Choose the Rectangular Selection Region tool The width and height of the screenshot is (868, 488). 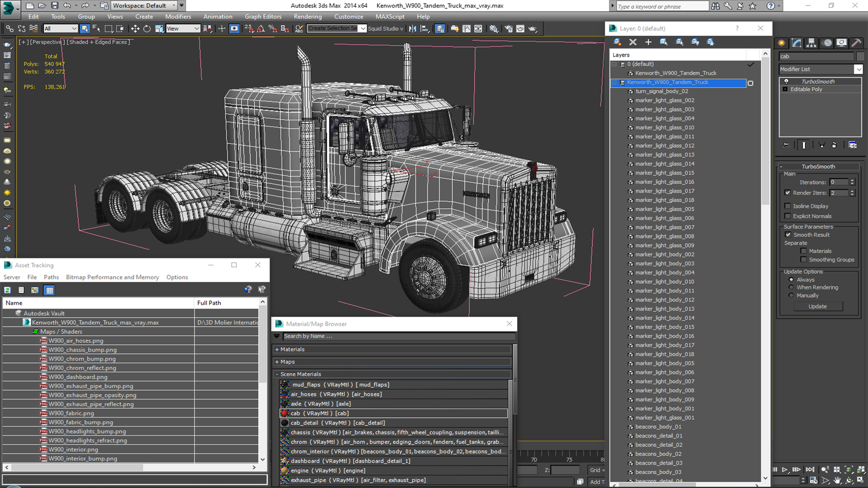108,28
